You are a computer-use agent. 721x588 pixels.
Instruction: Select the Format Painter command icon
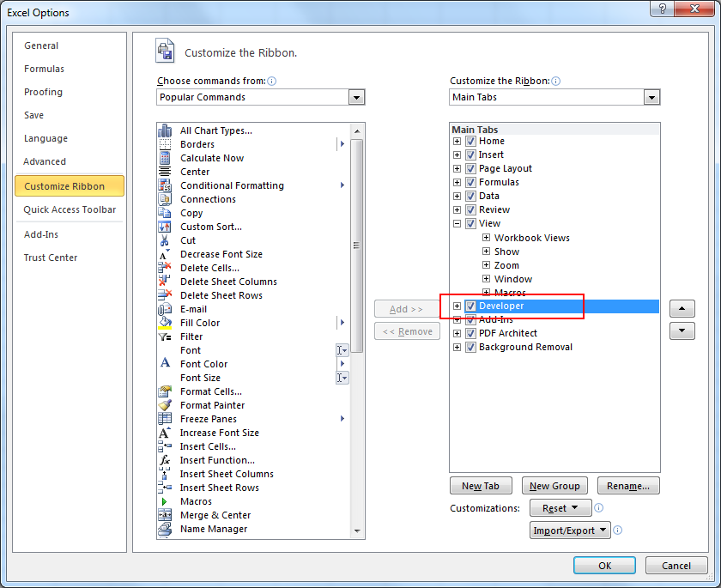(x=167, y=405)
